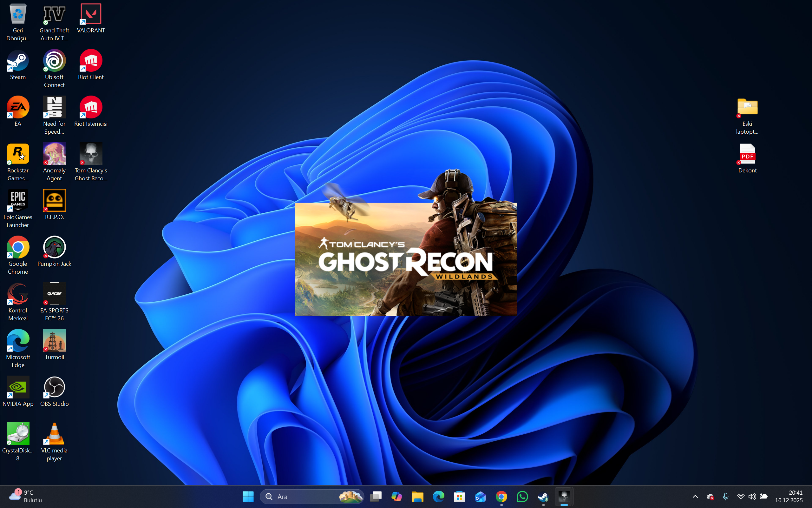The width and height of the screenshot is (812, 508).
Task: Select the R.E.P.O. desktop icon
Action: coord(54,205)
